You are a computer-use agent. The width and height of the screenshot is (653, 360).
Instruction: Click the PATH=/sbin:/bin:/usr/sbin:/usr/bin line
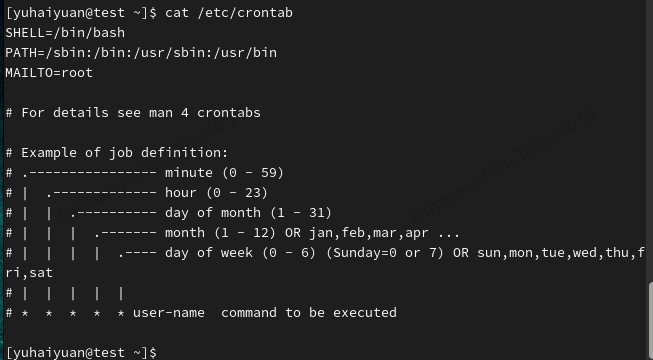pos(141,53)
